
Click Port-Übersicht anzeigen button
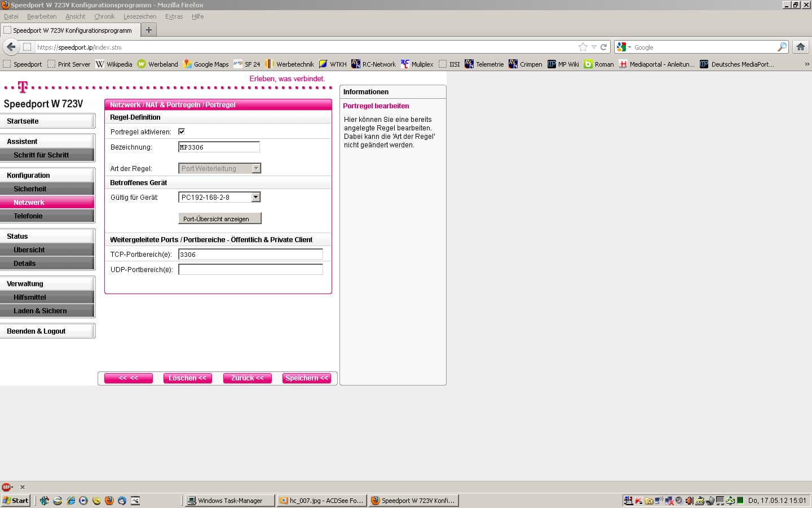(219, 218)
